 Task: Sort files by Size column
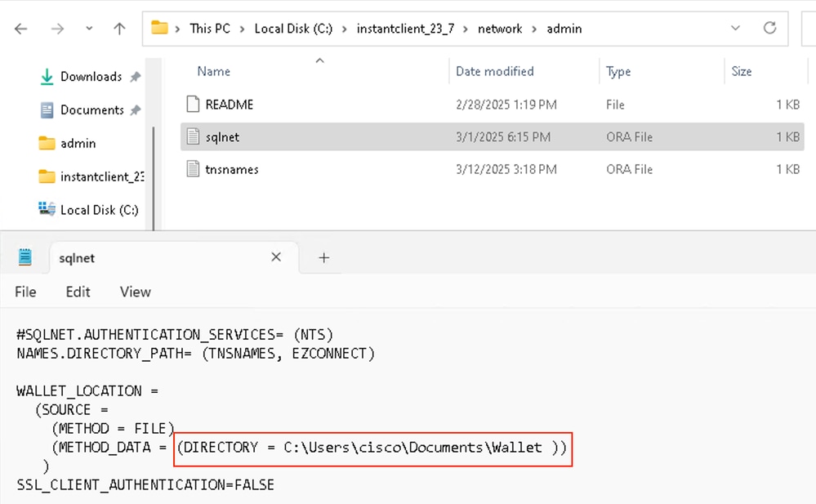[x=742, y=71]
